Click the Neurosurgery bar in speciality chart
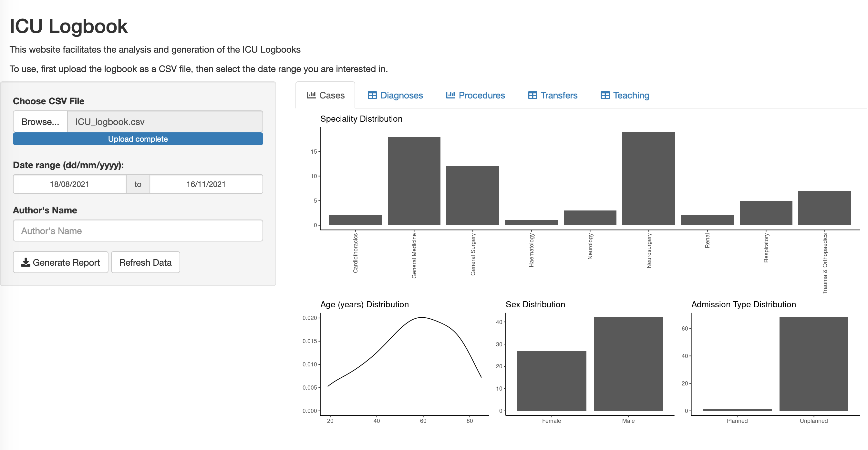The image size is (868, 450). [x=648, y=179]
